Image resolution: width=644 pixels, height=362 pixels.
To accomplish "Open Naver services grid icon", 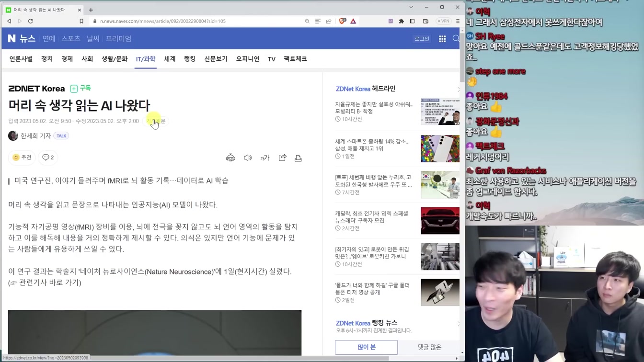I will [x=442, y=39].
